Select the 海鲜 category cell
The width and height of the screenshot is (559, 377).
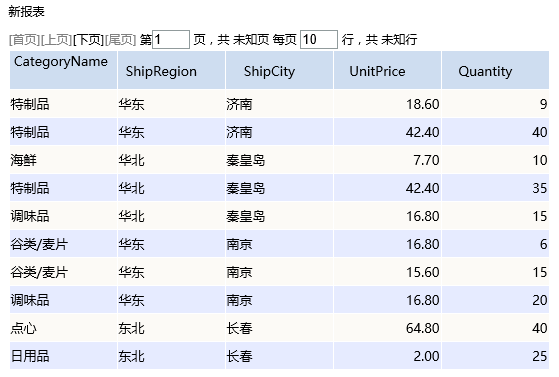[63, 160]
